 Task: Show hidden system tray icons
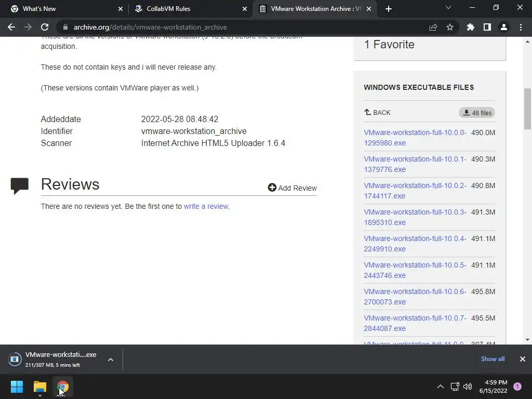(x=441, y=387)
